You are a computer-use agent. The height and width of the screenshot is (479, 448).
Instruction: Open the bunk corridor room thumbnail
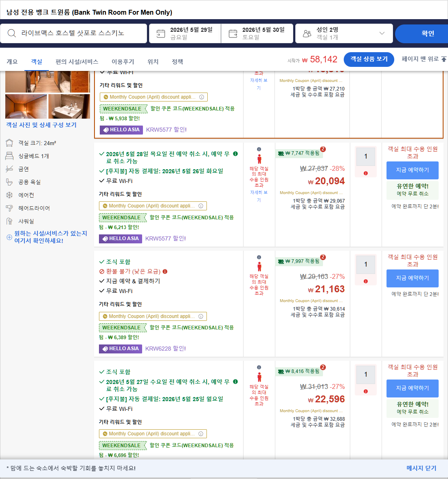pos(48,82)
